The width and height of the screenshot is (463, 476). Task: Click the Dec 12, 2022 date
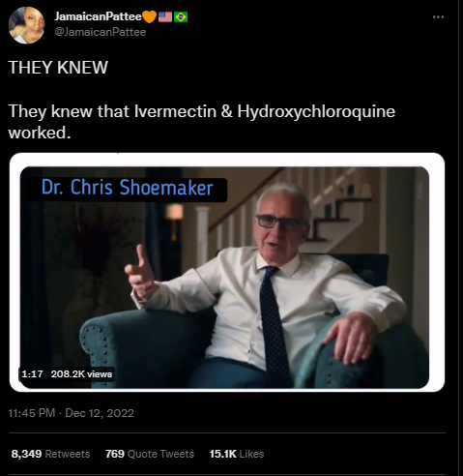pos(100,413)
